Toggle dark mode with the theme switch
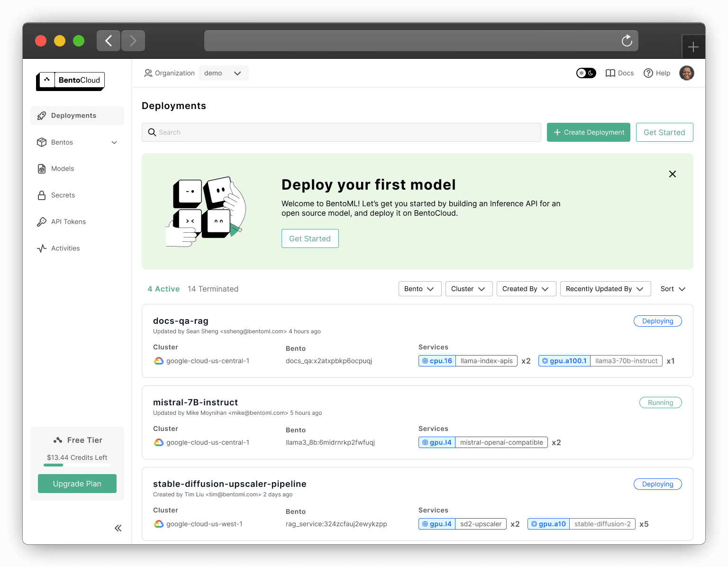728x567 pixels. click(586, 73)
